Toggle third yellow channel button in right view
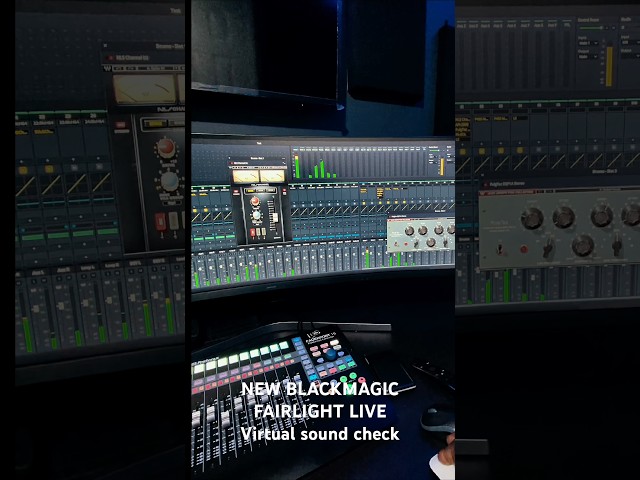The image size is (640, 480). [501, 151]
